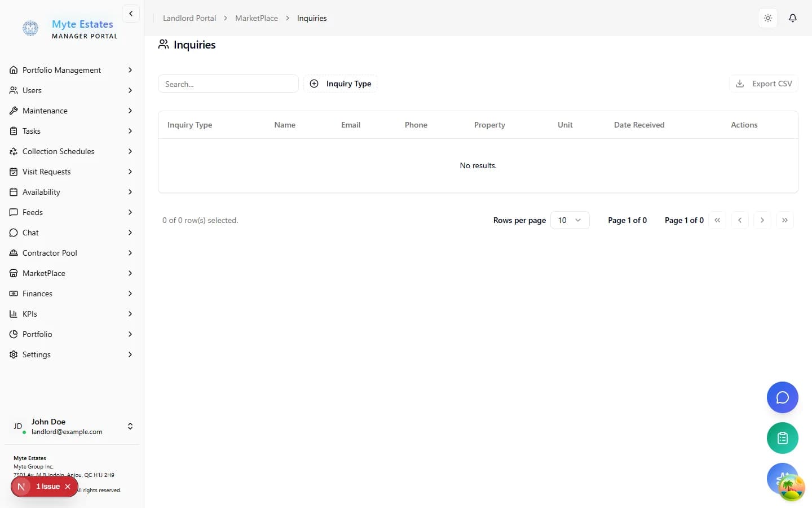812x508 pixels.
Task: Click the Portfolio pie chart icon
Action: pos(14,334)
